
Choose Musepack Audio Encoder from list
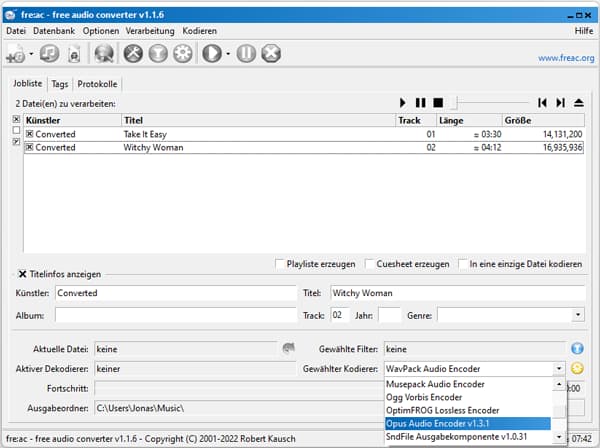coord(468,384)
